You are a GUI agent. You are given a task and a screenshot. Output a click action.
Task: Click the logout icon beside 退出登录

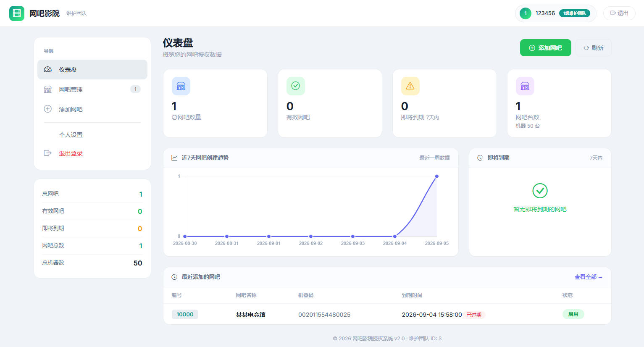(x=48, y=153)
